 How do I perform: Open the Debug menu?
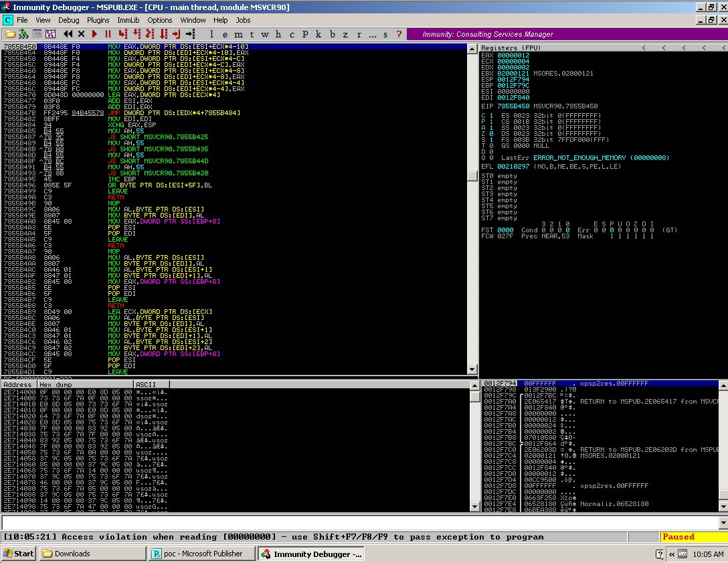(x=69, y=20)
